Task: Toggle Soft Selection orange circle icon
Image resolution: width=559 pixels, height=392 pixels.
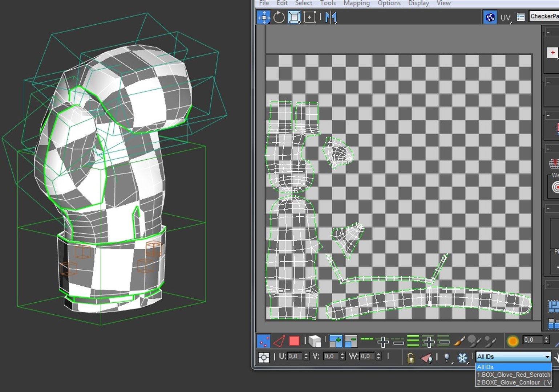Action: (x=513, y=341)
